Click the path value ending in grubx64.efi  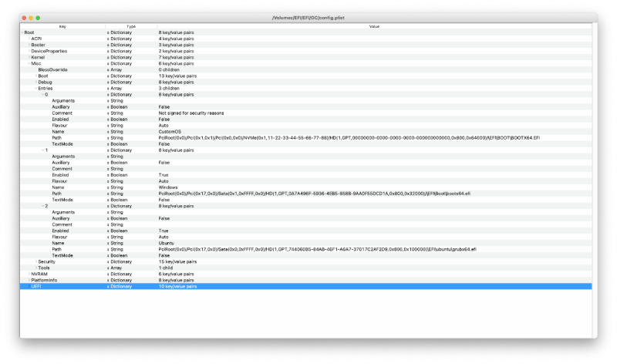[x=317, y=249]
